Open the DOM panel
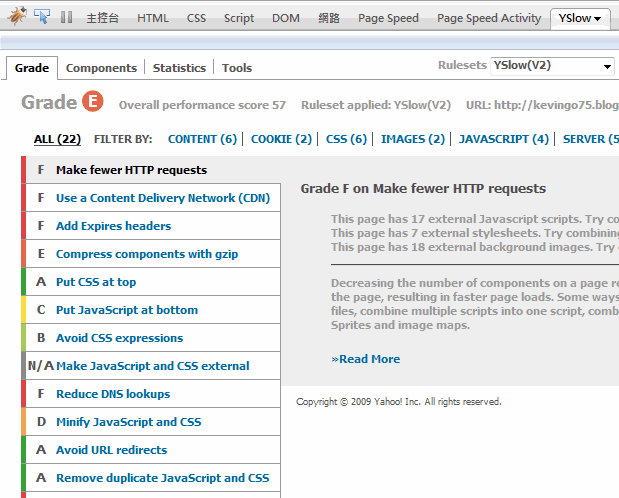Image resolution: width=619 pixels, height=498 pixels. pos(286,18)
